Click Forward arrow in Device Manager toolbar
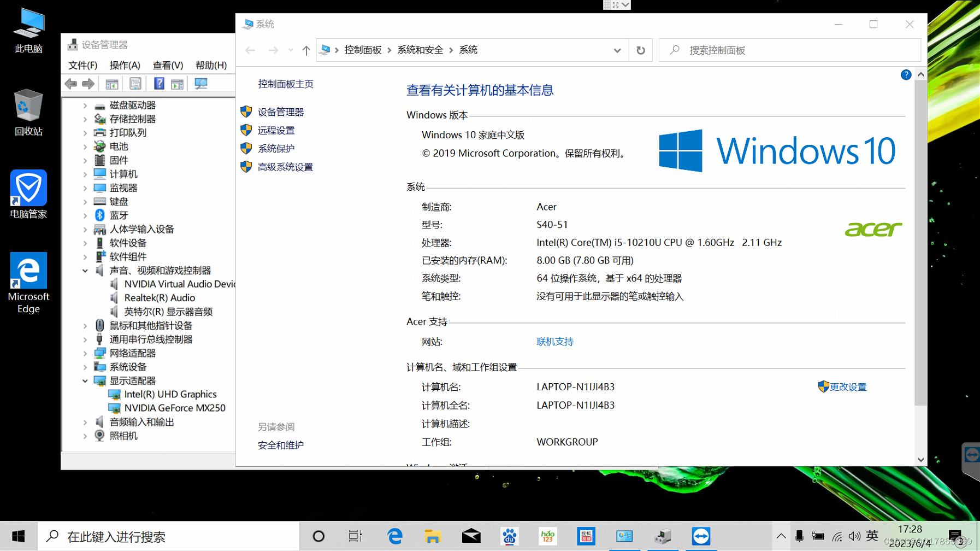The image size is (980, 551). point(88,84)
